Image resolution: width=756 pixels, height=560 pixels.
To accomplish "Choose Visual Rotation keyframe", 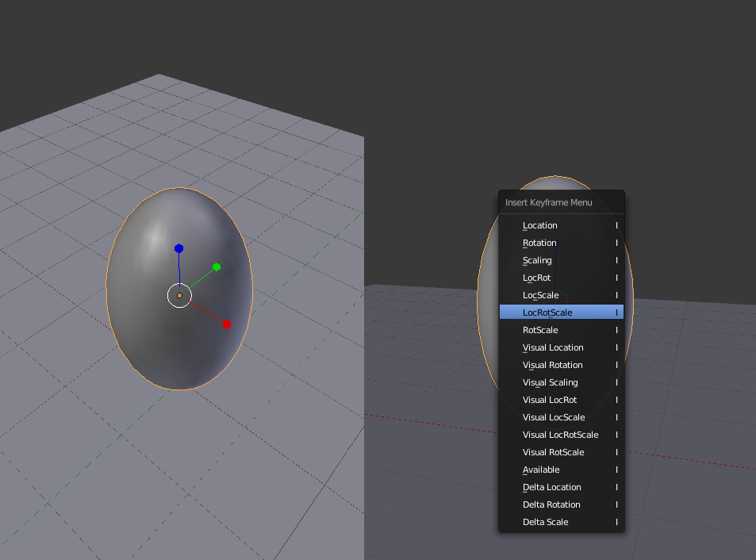I will click(552, 365).
